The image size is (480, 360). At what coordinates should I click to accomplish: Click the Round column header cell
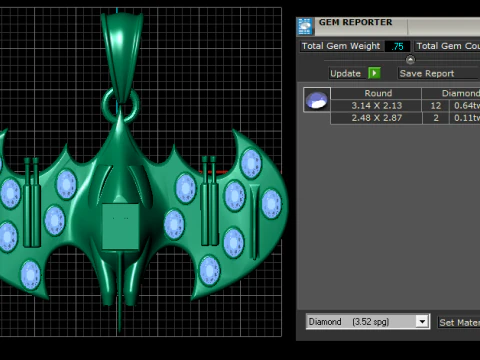[x=376, y=93]
